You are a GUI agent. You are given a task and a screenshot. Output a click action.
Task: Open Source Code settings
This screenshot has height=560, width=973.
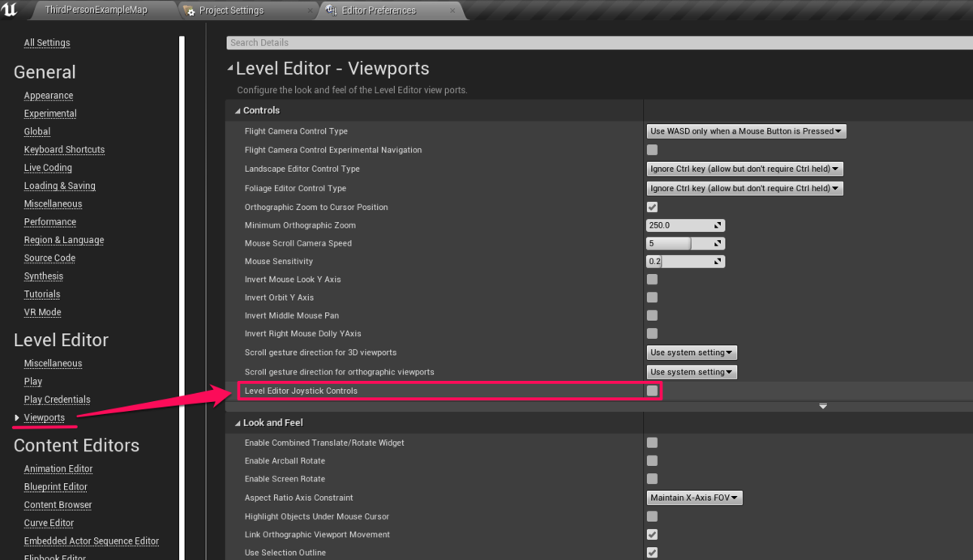point(49,258)
